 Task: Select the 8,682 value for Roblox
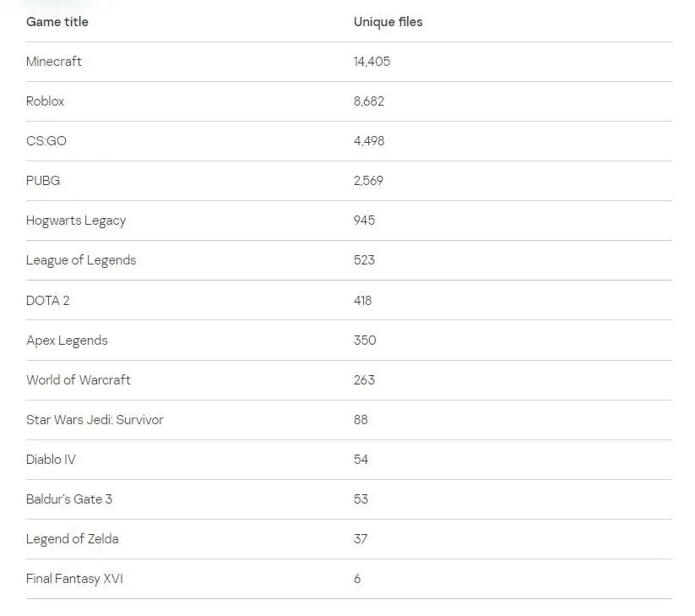[x=368, y=101]
